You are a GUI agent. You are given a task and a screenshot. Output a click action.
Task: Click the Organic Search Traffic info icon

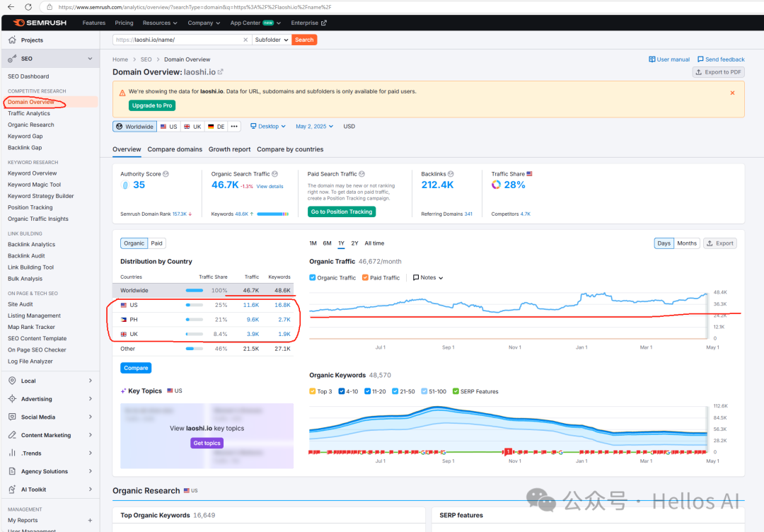[275, 174]
